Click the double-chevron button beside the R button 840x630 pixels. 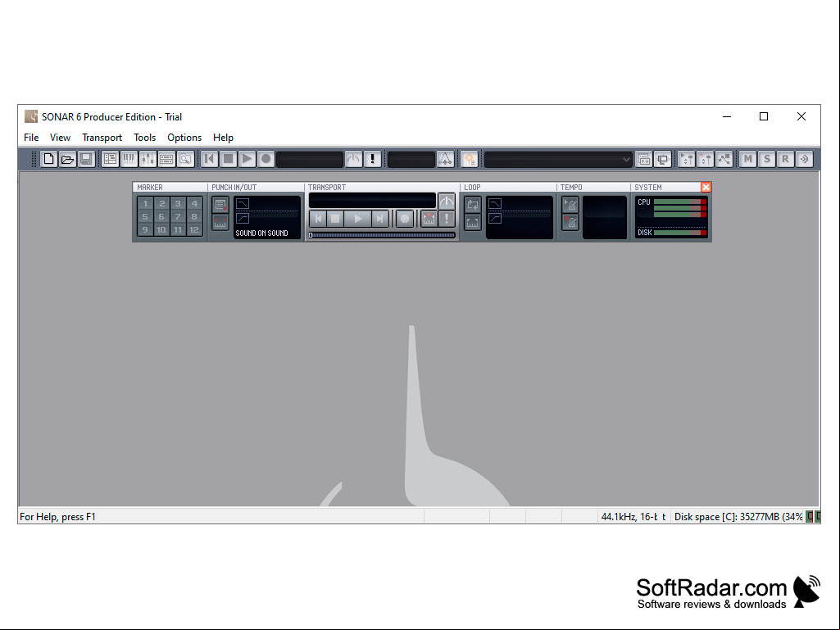pos(804,159)
